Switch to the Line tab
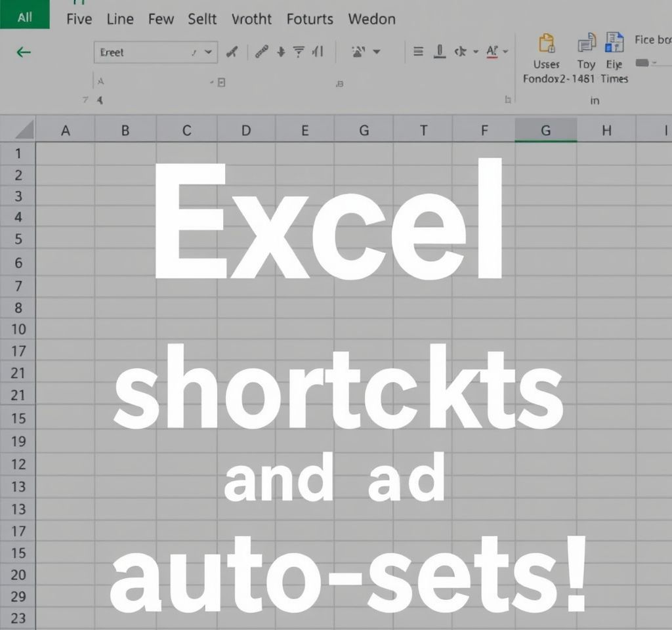This screenshot has height=630, width=672. [120, 19]
